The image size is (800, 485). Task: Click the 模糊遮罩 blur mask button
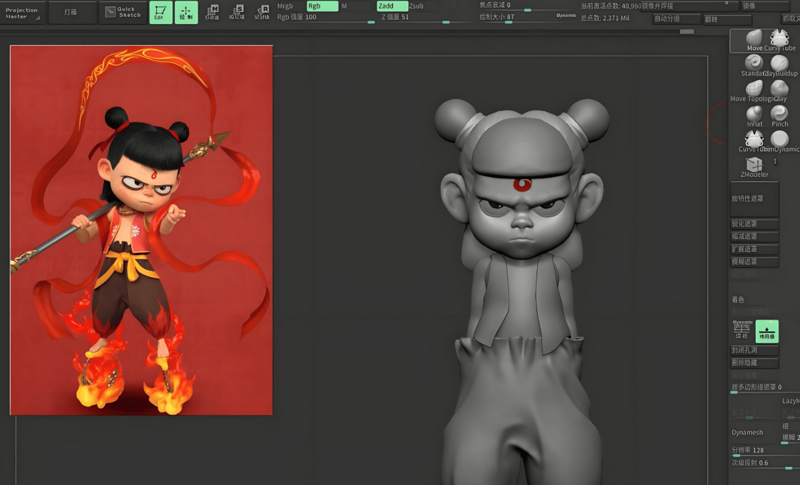[x=755, y=262]
